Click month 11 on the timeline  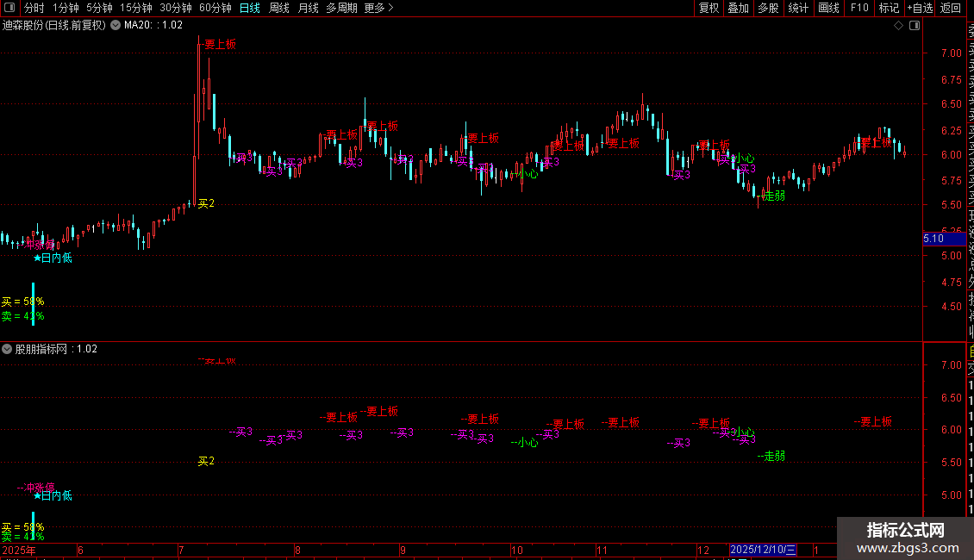coord(602,550)
